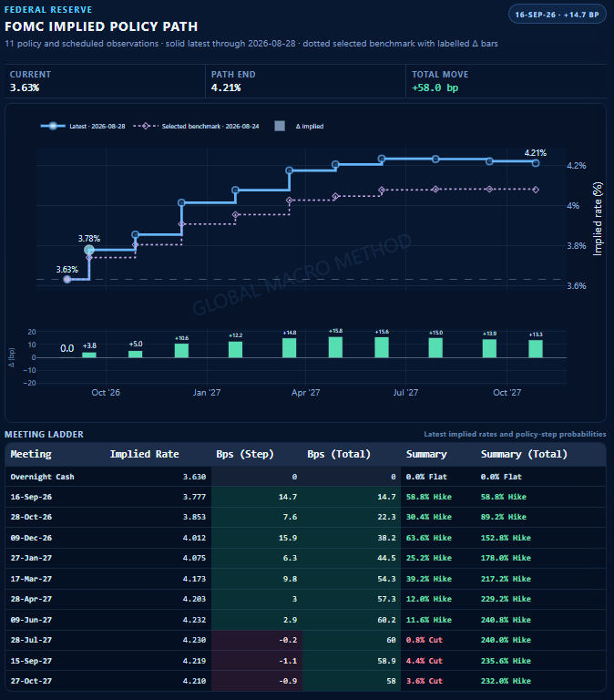Image resolution: width=614 pixels, height=700 pixels.
Task: Click the CURRENT summary card
Action: pyautogui.click(x=105, y=81)
